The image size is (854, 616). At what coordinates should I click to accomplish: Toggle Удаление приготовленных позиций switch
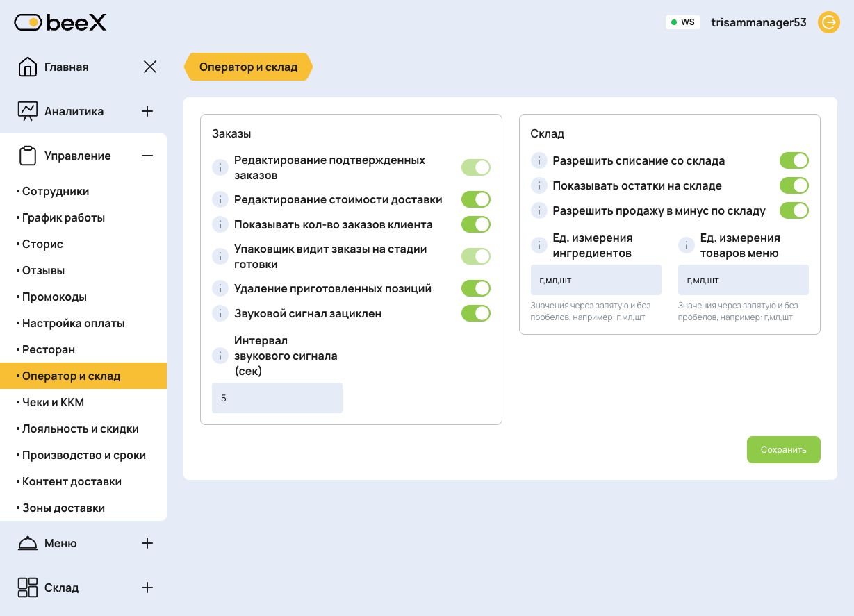476,288
